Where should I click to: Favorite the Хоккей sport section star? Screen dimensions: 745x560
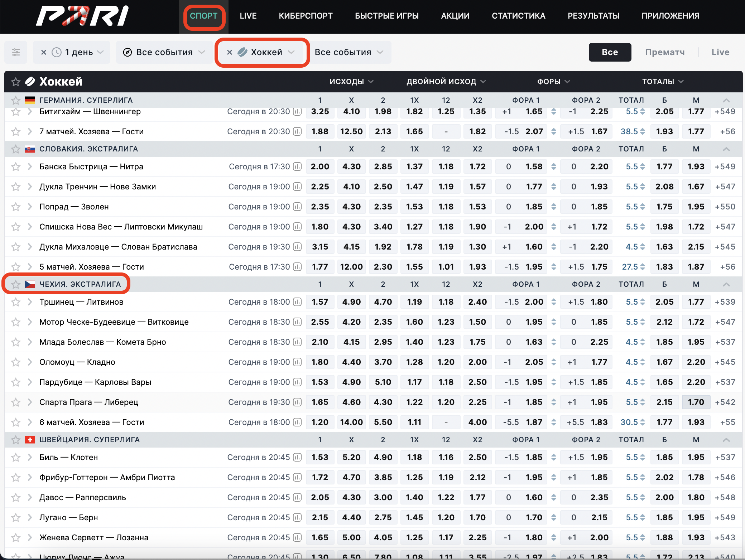(x=16, y=82)
